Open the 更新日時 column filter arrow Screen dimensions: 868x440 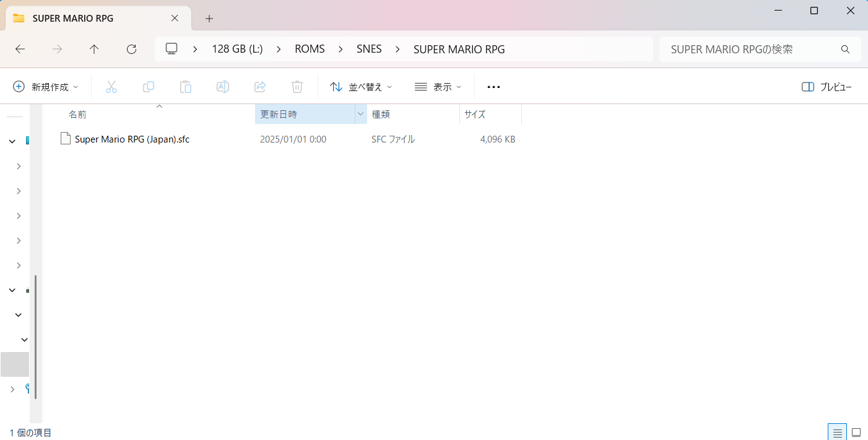(360, 114)
